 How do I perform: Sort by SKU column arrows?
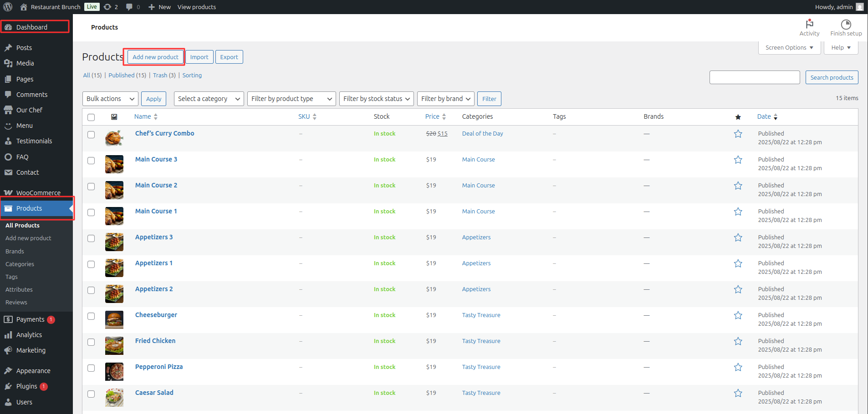click(314, 117)
